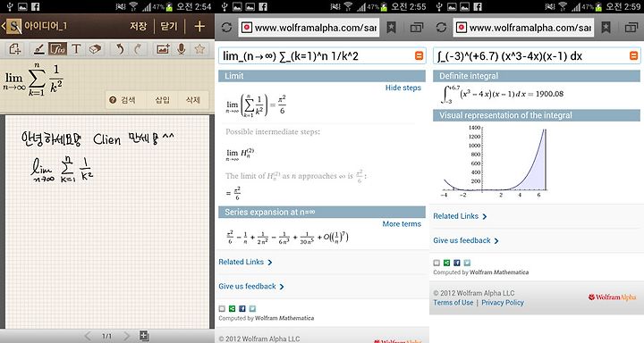Tap the Facebook notification icon in left status bar
The height and width of the screenshot is (343, 644).
pyautogui.click(x=35, y=6)
